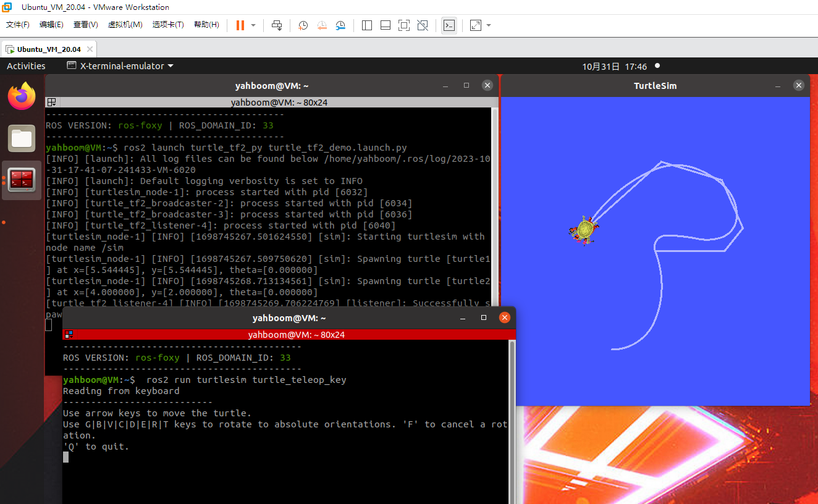Open the 虚拟机(M) menu
This screenshot has height=504, width=818.
click(125, 25)
